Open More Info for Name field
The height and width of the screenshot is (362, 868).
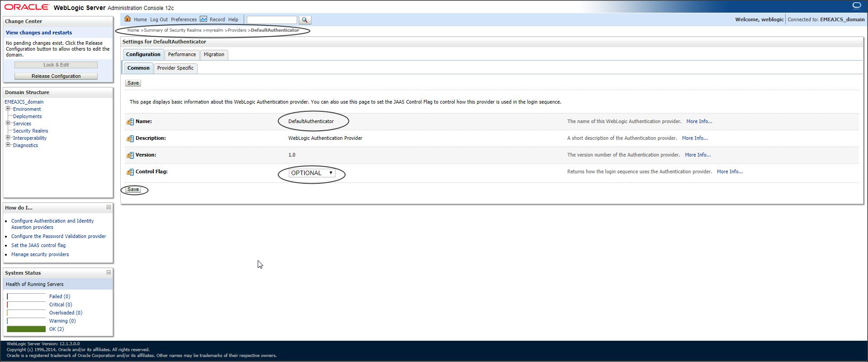point(699,121)
